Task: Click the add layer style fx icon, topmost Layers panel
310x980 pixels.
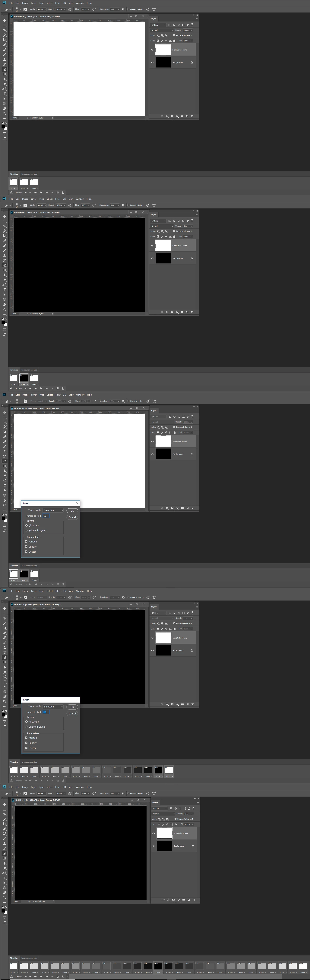Action: (167, 116)
